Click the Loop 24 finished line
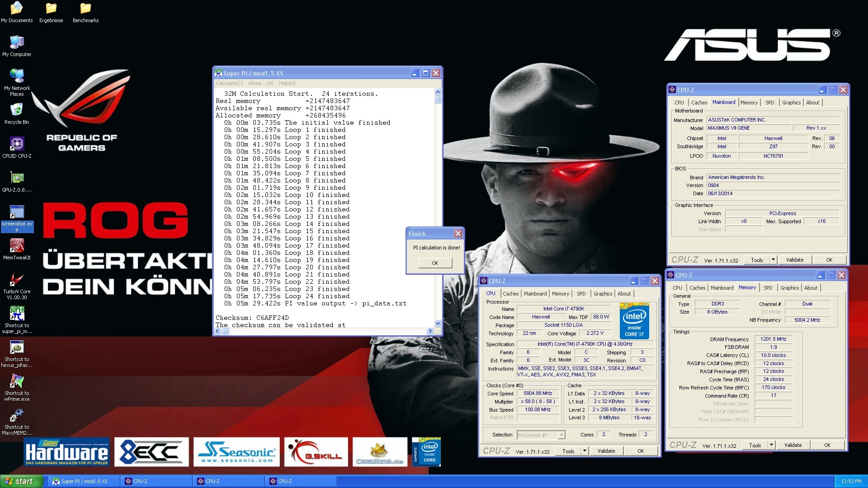The height and width of the screenshot is (488, 868). click(x=287, y=296)
